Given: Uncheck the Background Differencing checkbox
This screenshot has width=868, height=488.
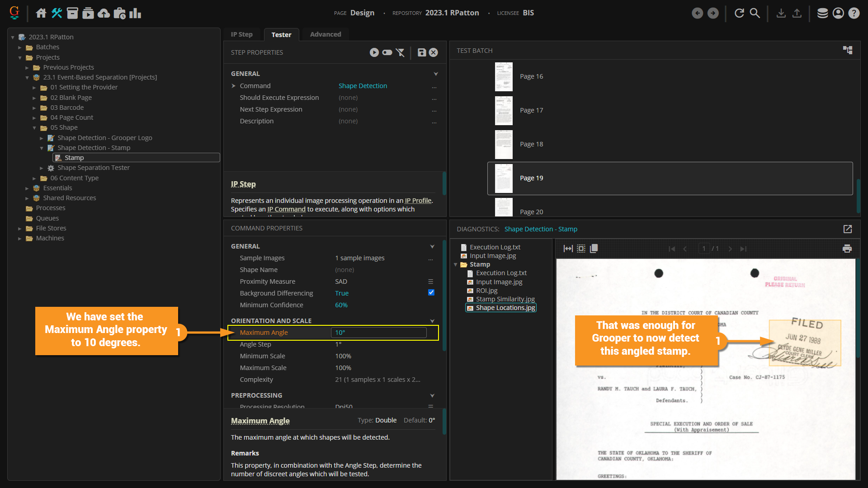Looking at the screenshot, I should (x=431, y=292).
